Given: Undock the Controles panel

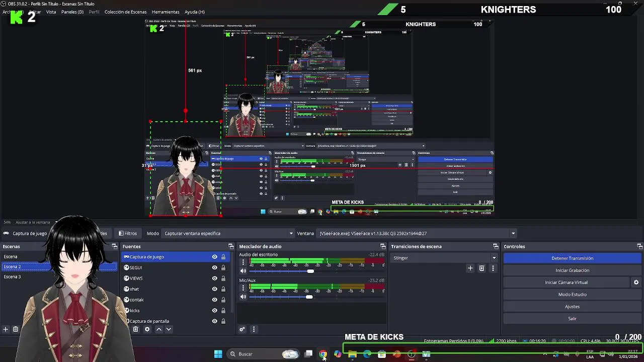Looking at the screenshot, I should (639, 246).
